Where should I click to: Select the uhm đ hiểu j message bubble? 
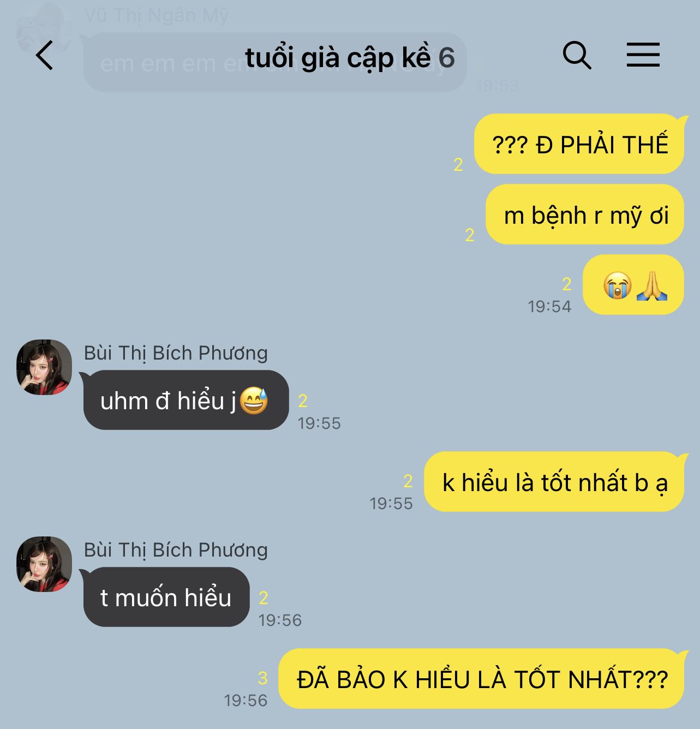(x=186, y=400)
